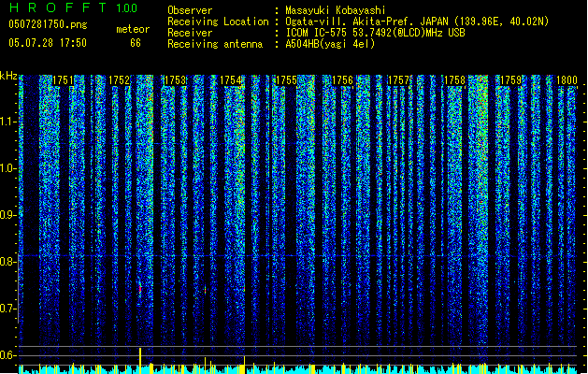
Task: Select the version number 1.0.0
Action: [x=126, y=8]
